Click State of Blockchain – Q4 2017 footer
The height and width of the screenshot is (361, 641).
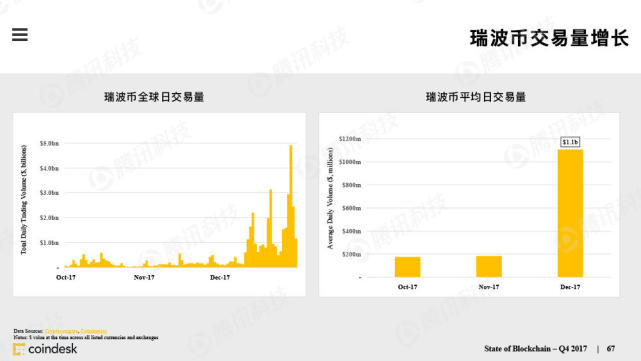(536, 349)
